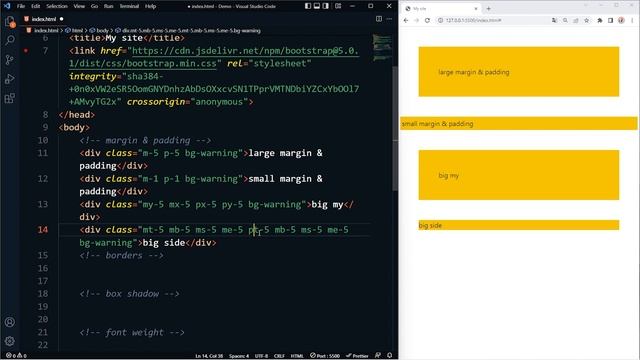Open the zoom magnifier icon in Chrome address bar
The image size is (640, 360).
[565, 20]
